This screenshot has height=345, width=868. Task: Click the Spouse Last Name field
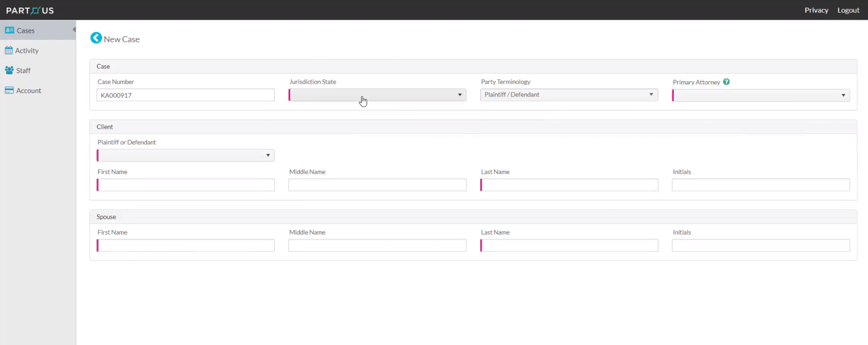click(569, 246)
